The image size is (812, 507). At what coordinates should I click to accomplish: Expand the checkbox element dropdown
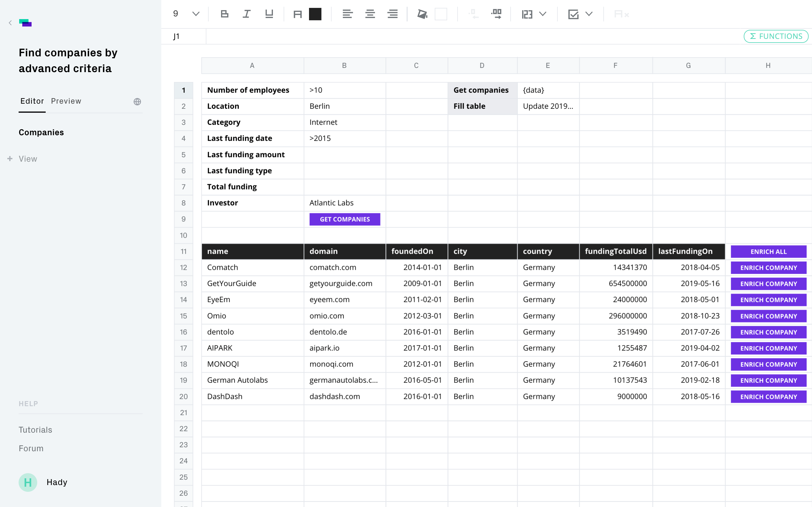589,14
